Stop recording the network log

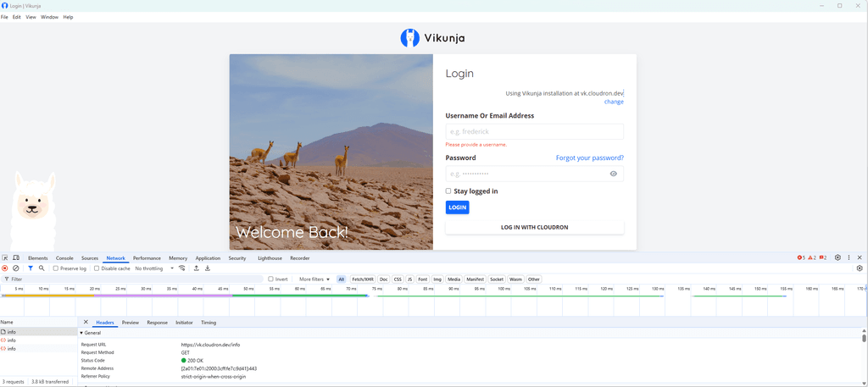pos(5,268)
